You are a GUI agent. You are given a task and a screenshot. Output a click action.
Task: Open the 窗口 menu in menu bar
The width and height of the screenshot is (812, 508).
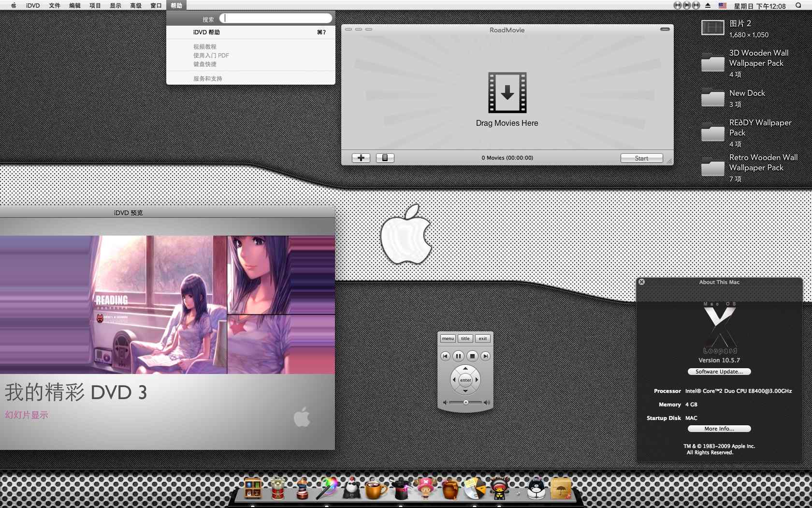pos(156,6)
